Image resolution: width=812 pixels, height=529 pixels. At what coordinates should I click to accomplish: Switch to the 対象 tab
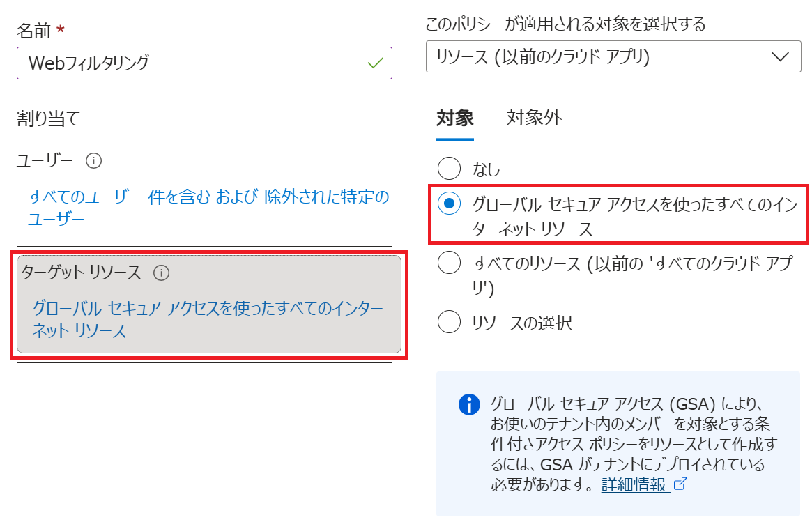coord(454,118)
